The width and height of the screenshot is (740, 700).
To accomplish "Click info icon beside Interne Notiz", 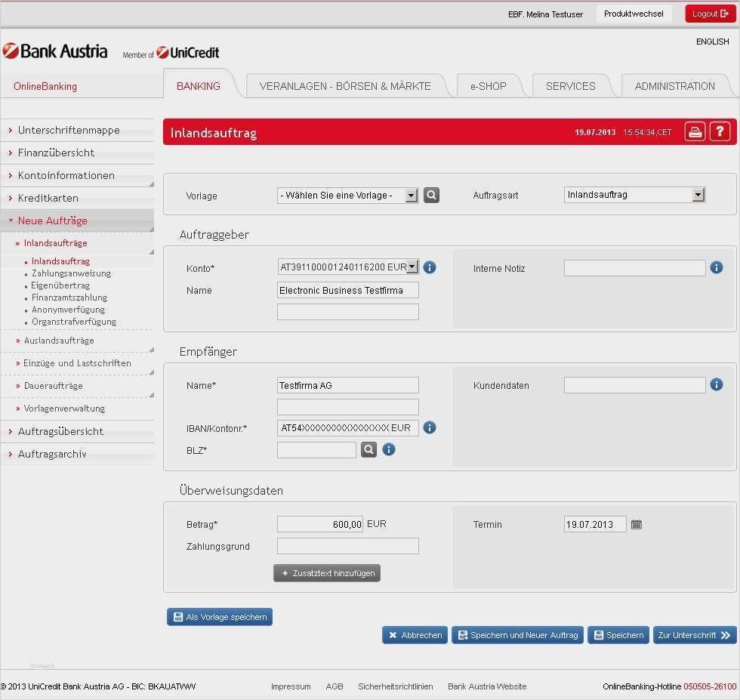I will coord(717,267).
